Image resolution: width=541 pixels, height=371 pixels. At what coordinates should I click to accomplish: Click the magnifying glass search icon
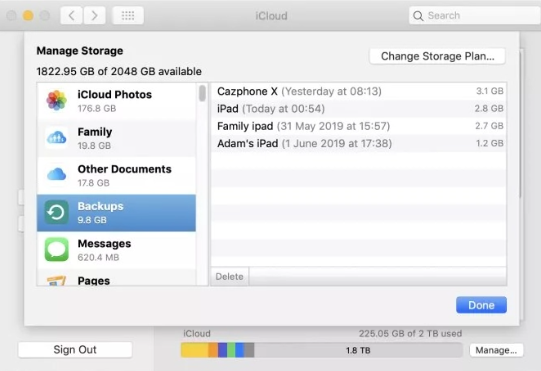pos(418,16)
